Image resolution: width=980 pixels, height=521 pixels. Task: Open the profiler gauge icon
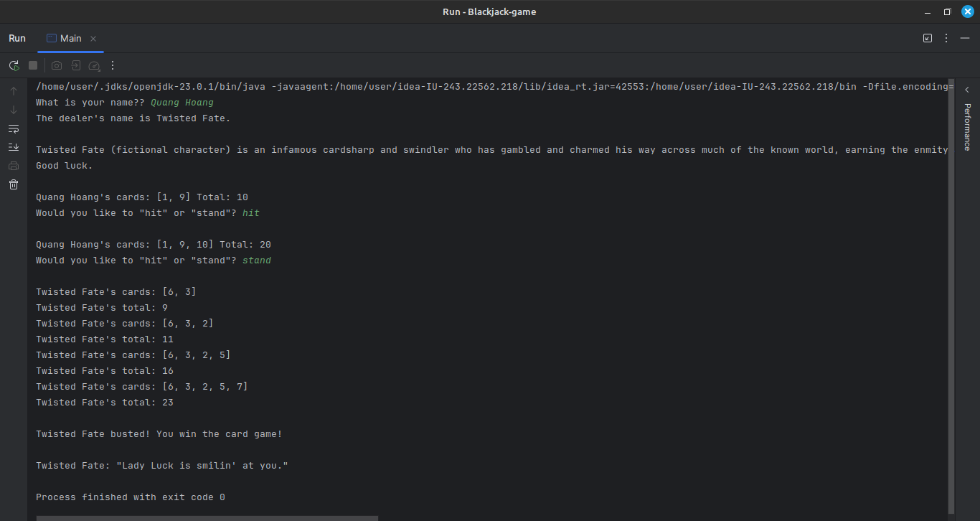[94, 65]
